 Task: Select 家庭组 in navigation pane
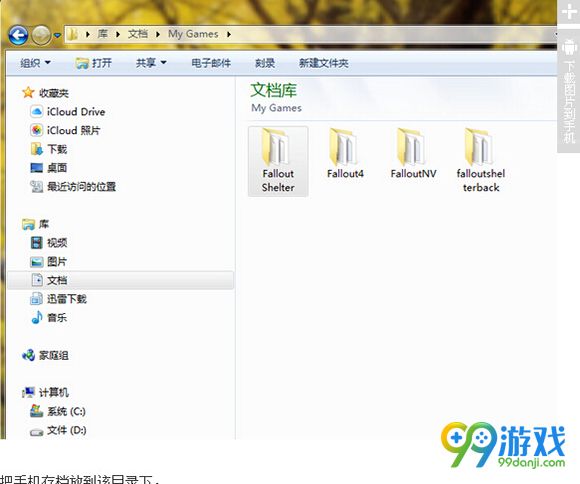pyautogui.click(x=54, y=356)
